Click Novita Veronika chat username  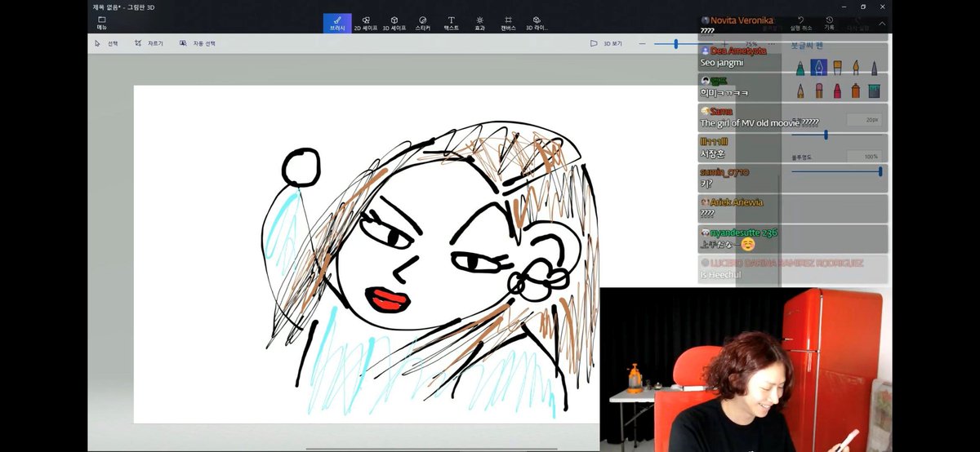742,20
